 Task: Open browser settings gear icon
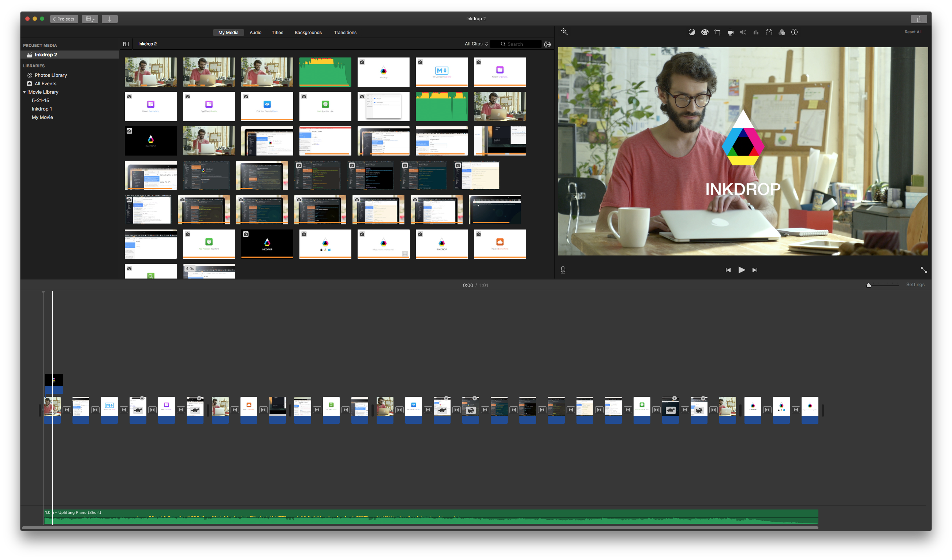pyautogui.click(x=548, y=44)
